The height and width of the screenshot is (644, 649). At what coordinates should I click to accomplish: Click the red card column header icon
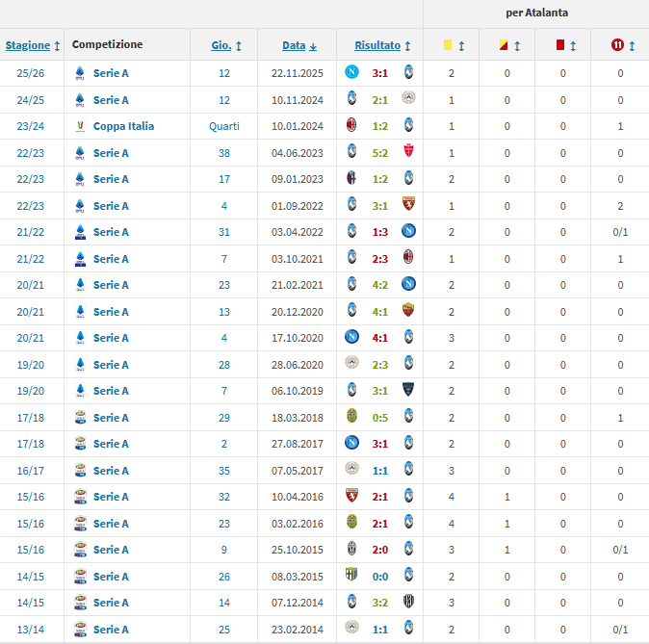tap(559, 45)
